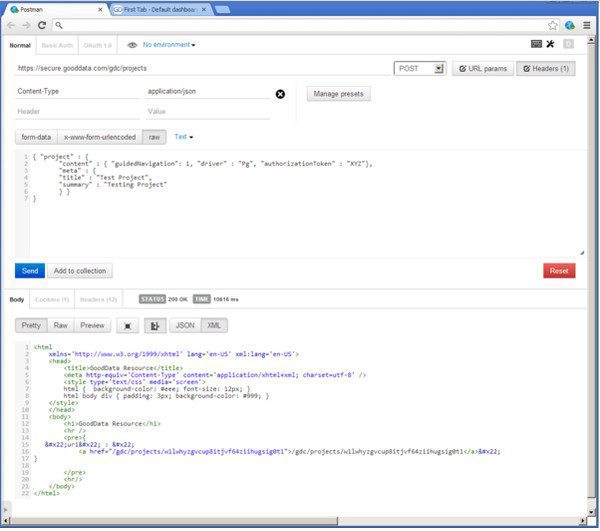Switch to the Basic Auth tab
The width and height of the screenshot is (600, 531).
tap(57, 45)
